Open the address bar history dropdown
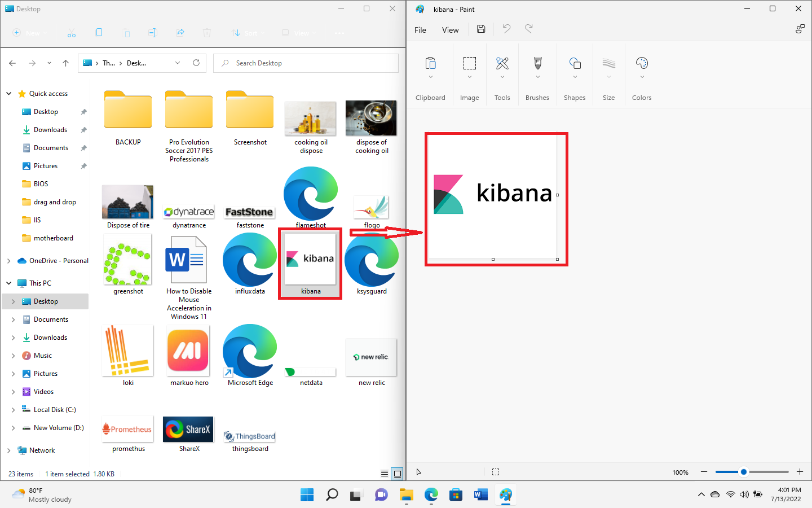The width and height of the screenshot is (812, 508). pos(178,63)
